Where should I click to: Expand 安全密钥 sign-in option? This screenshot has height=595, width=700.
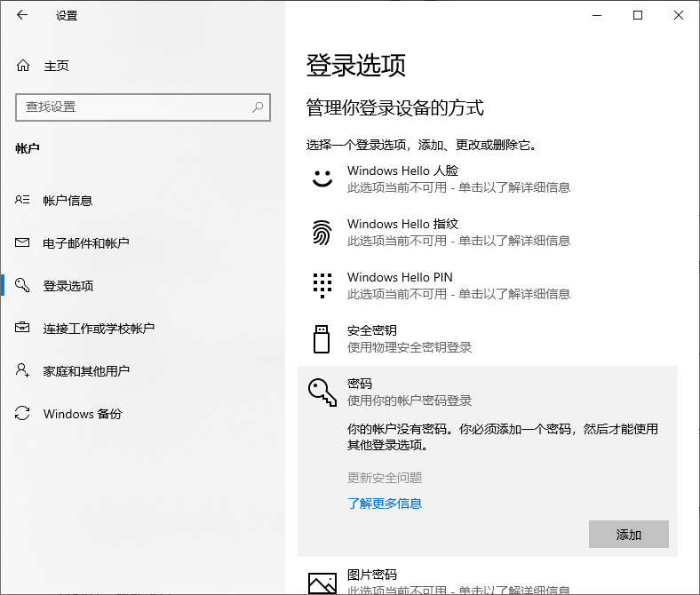(488, 338)
